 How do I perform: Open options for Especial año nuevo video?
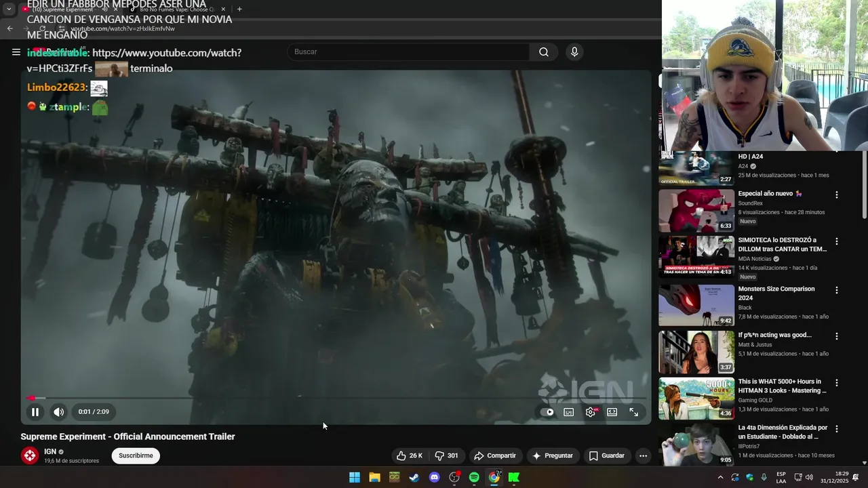(x=836, y=195)
